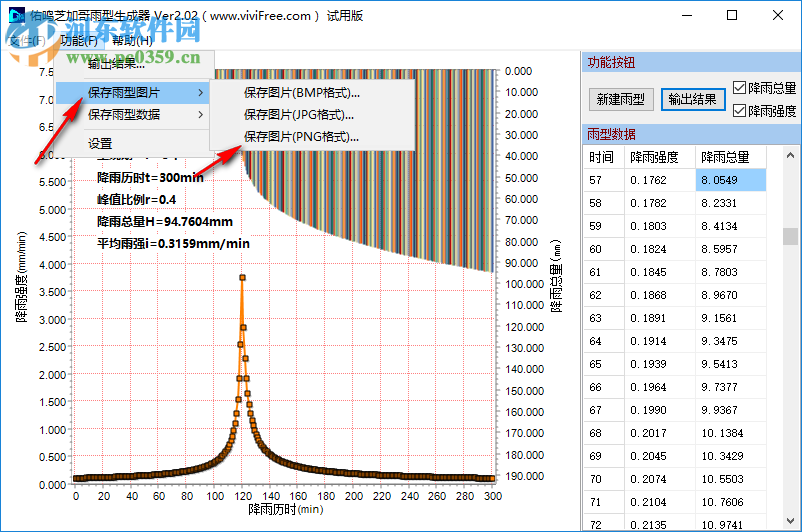Select time cell 68
The image size is (802, 532).
604,433
